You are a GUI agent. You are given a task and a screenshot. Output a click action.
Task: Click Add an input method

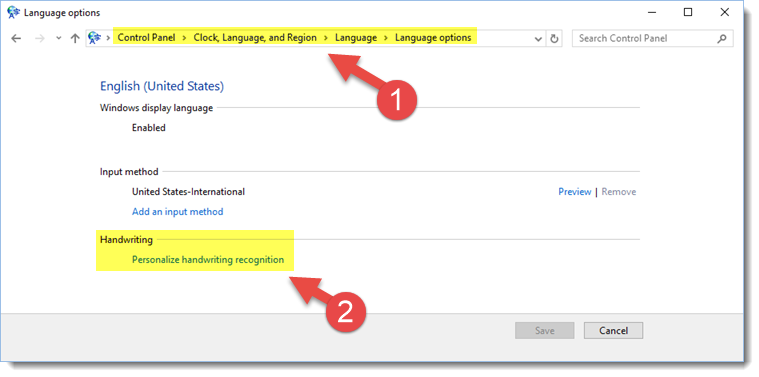point(178,211)
